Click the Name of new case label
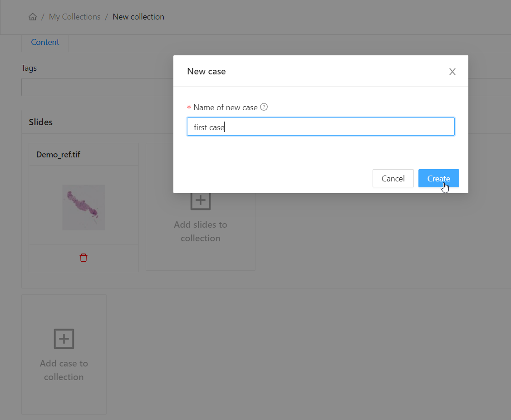Viewport: 511px width, 420px height. pos(225,107)
